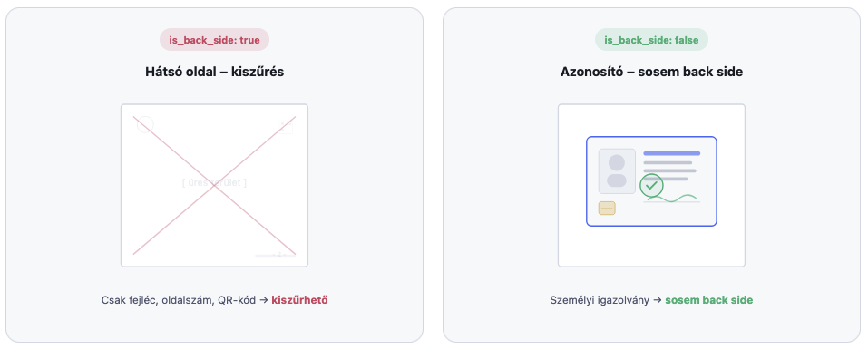Click the "Személyi igazolvány" caption text
This screenshot has height=350, width=868.
coord(600,300)
